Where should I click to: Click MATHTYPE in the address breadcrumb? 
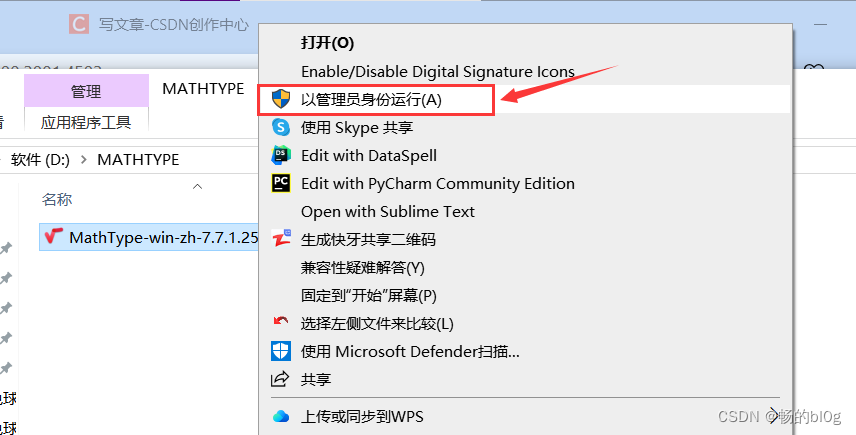[x=138, y=159]
